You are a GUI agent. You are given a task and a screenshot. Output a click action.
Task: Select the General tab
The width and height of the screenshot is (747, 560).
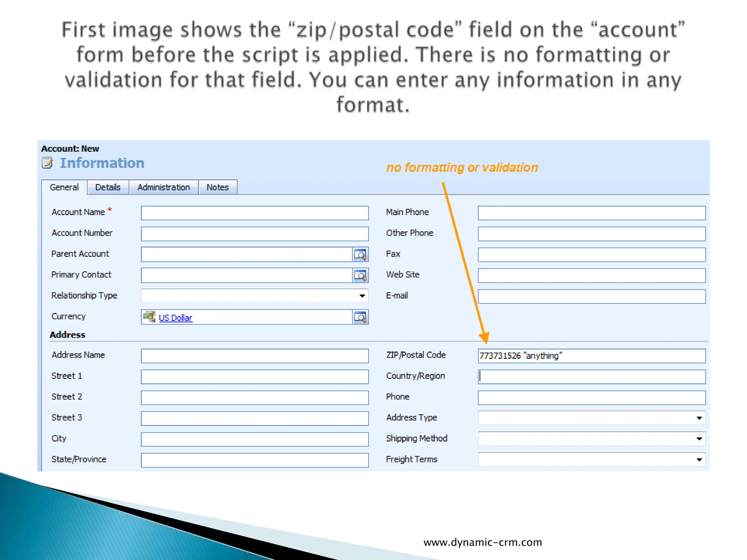pos(64,187)
